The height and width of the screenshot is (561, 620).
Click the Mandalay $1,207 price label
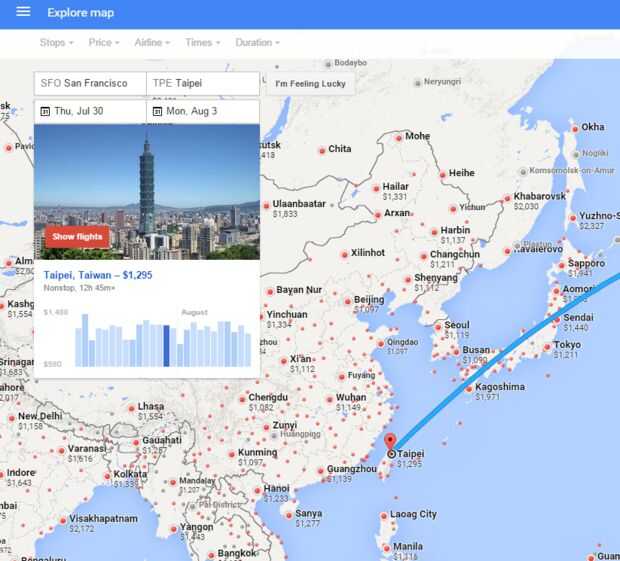pyautogui.click(x=189, y=490)
